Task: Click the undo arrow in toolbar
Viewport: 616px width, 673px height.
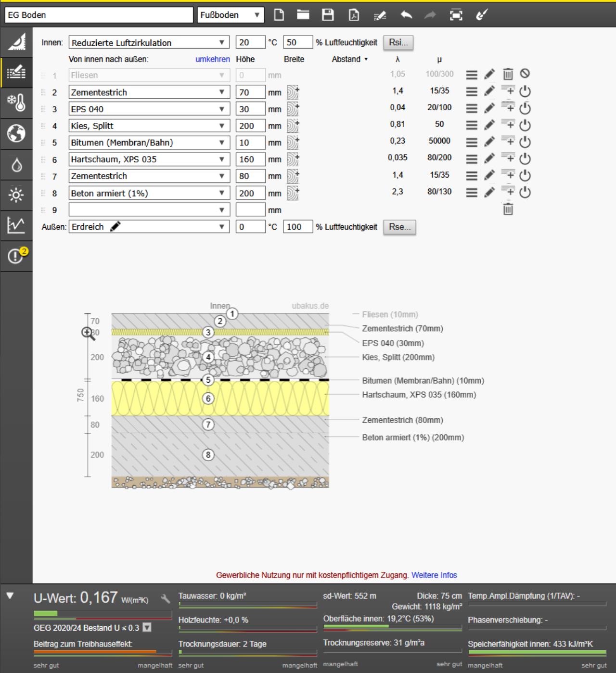Action: click(406, 15)
